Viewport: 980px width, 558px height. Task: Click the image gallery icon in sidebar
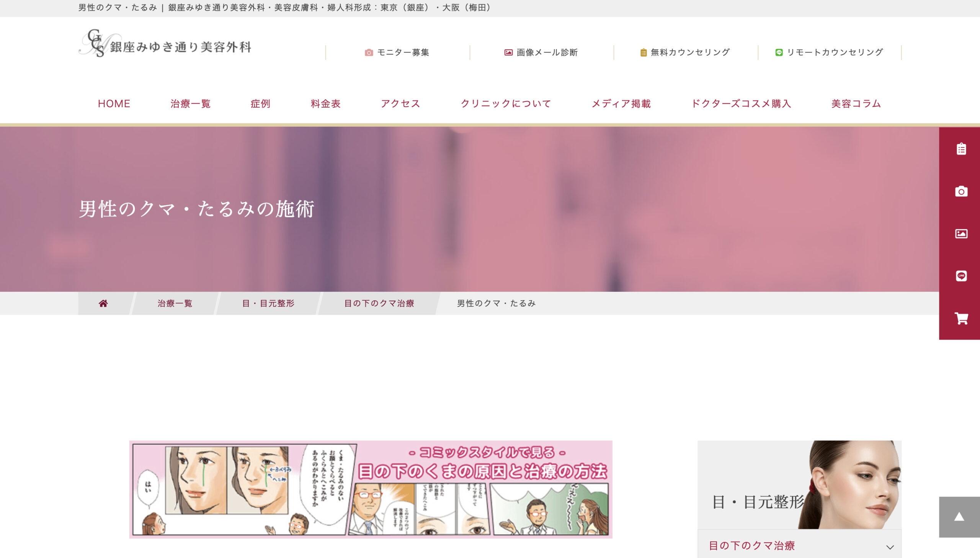[962, 234]
